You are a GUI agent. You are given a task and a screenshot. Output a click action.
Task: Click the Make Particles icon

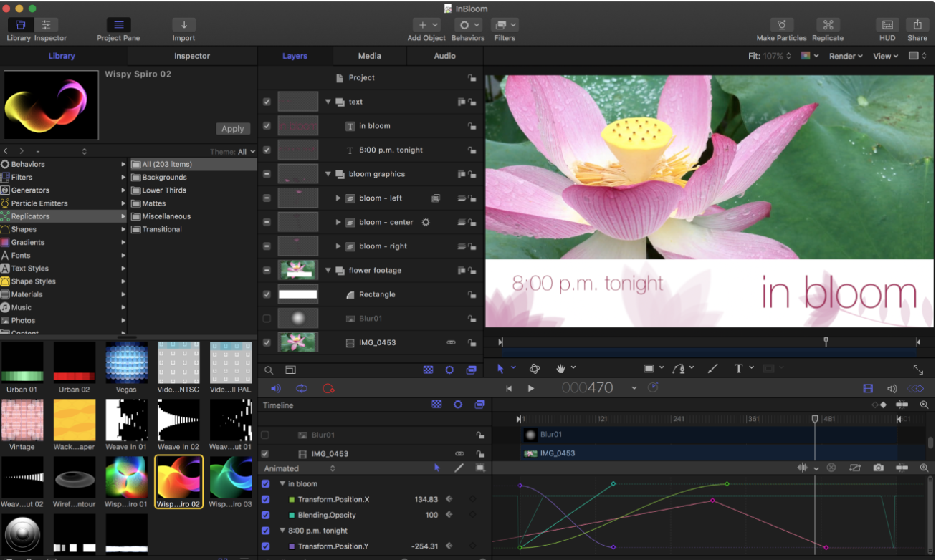click(782, 25)
